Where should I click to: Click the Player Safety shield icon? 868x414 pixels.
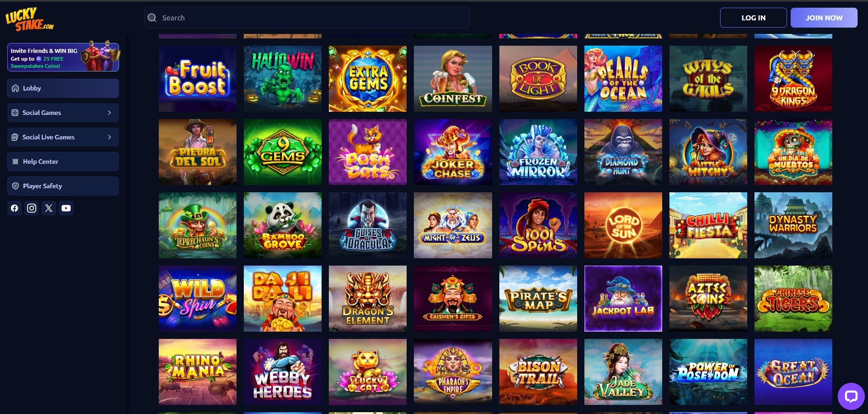[15, 186]
